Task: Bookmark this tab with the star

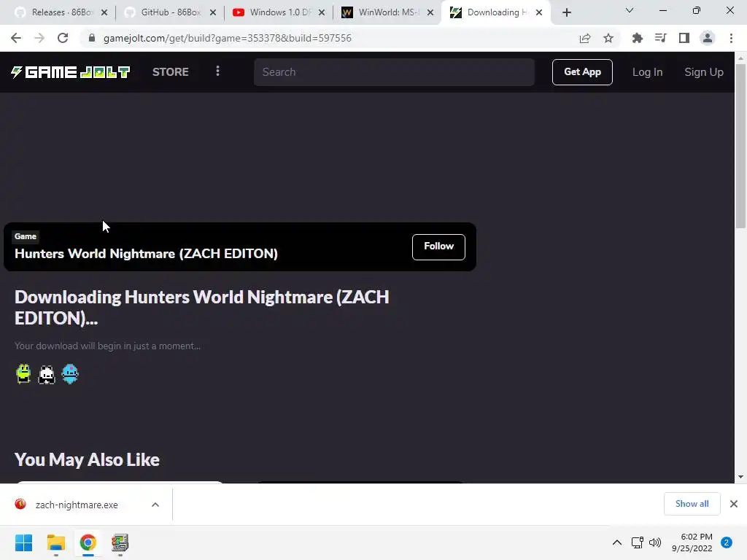Action: pyautogui.click(x=608, y=38)
